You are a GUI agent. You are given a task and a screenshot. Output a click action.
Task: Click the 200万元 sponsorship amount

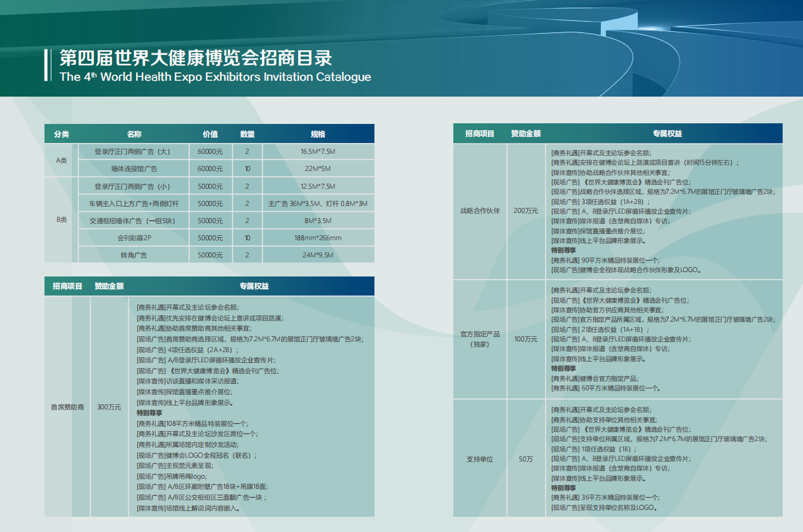(x=526, y=211)
